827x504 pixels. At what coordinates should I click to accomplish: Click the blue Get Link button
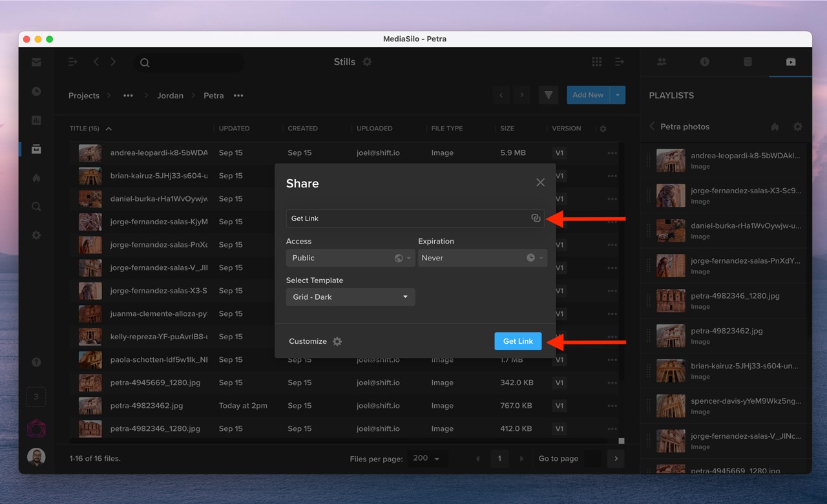pos(518,341)
